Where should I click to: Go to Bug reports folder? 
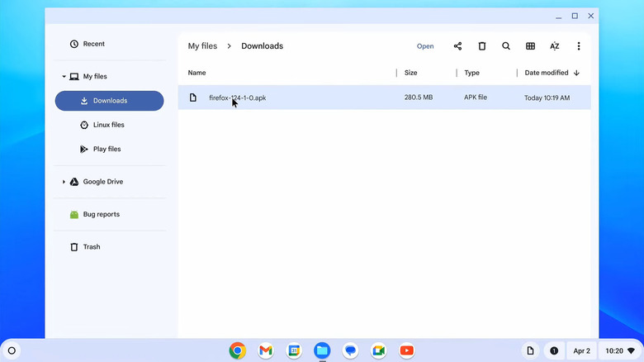point(101,214)
